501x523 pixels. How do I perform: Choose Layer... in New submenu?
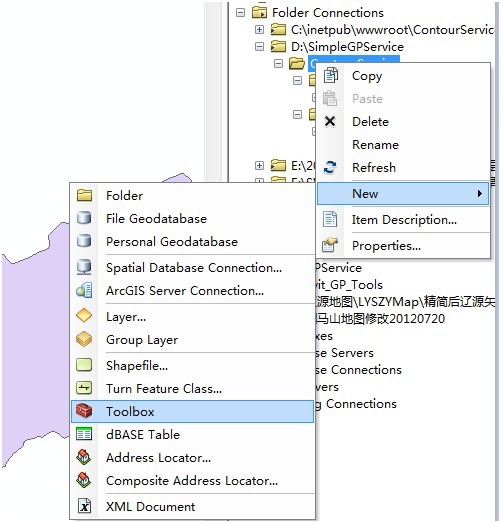coord(192,317)
